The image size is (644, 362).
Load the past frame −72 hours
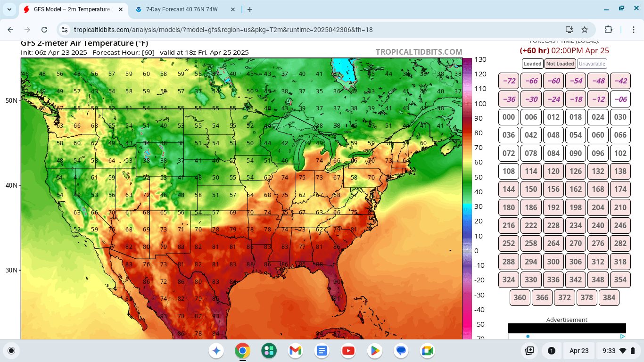tap(509, 81)
